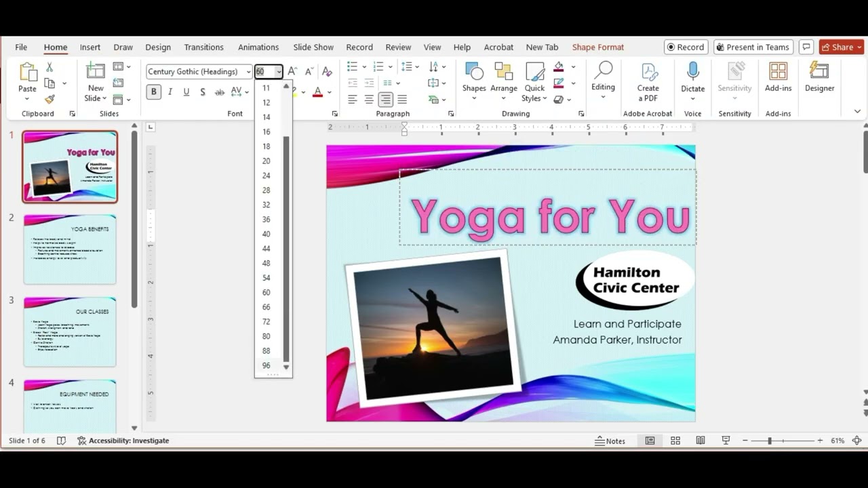The height and width of the screenshot is (488, 868).
Task: Open the Drawing dialog launcher
Action: [581, 114]
